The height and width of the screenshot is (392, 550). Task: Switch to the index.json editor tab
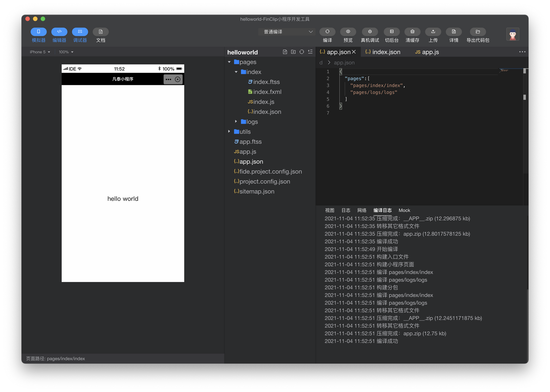[x=383, y=52]
